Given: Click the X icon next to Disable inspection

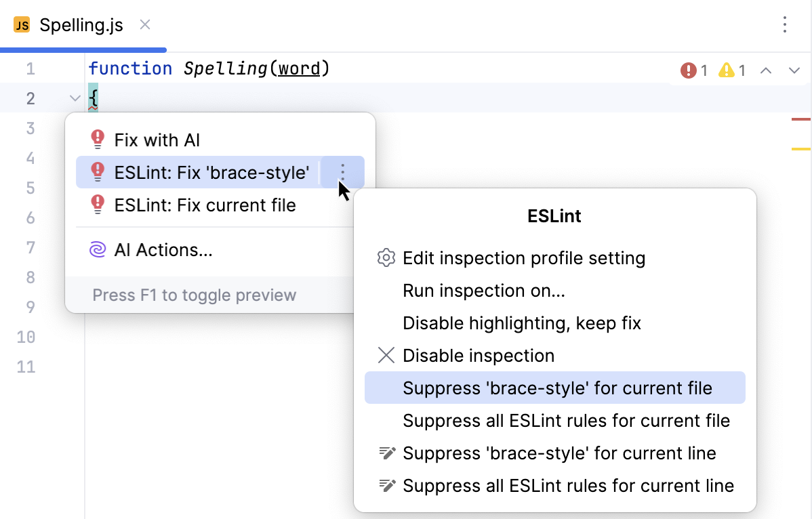Looking at the screenshot, I should coord(386,355).
